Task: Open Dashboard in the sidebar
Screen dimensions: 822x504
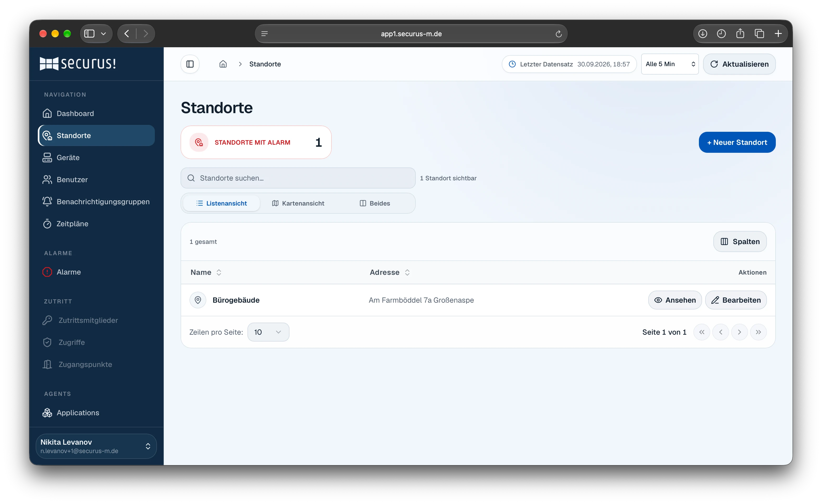Action: (x=96, y=113)
